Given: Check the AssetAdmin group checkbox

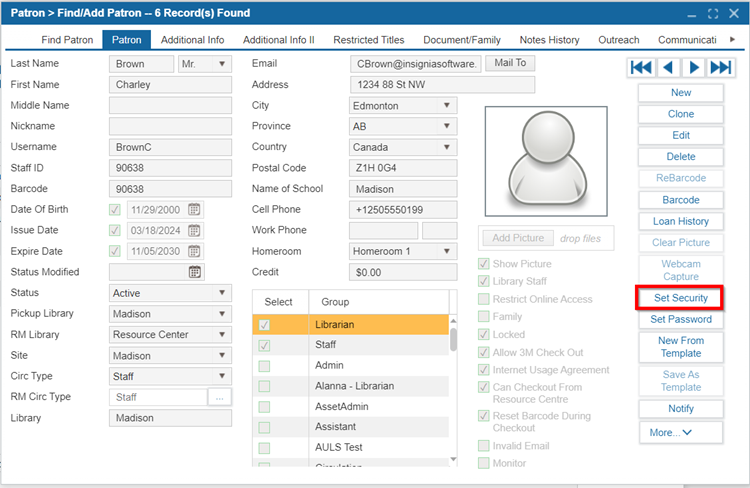Looking at the screenshot, I should point(264,407).
